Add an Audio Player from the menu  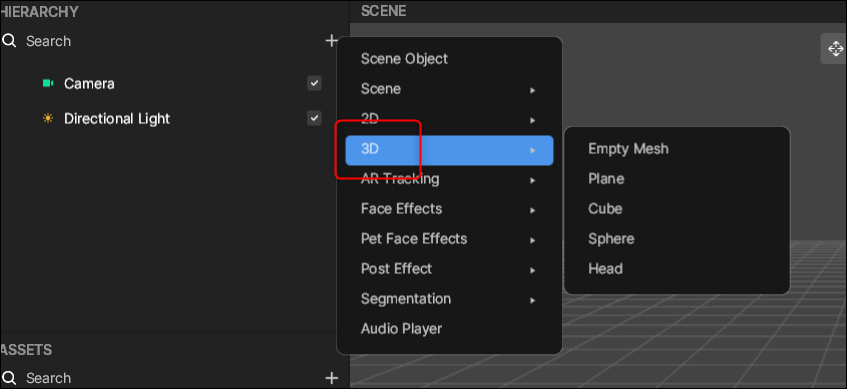click(x=449, y=328)
